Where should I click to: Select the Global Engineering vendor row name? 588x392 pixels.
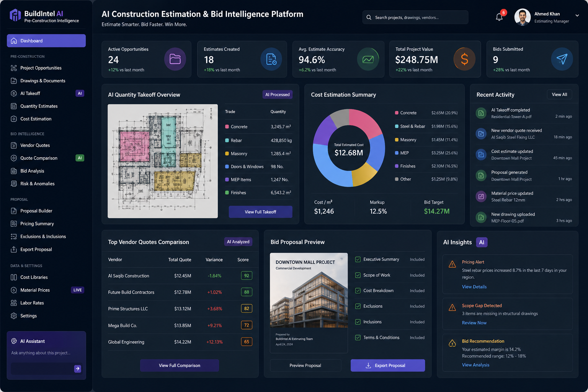click(x=126, y=342)
